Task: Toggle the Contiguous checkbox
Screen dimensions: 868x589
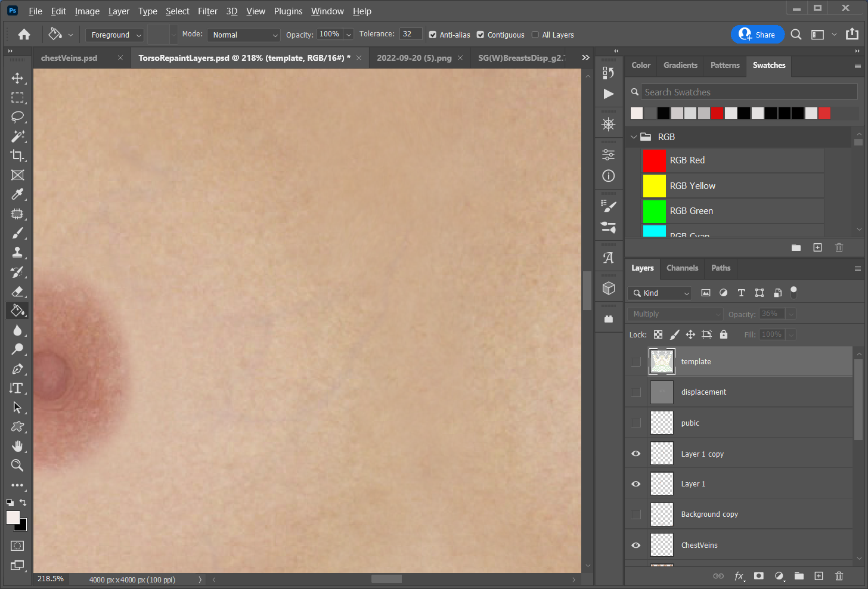Action: [x=480, y=35]
